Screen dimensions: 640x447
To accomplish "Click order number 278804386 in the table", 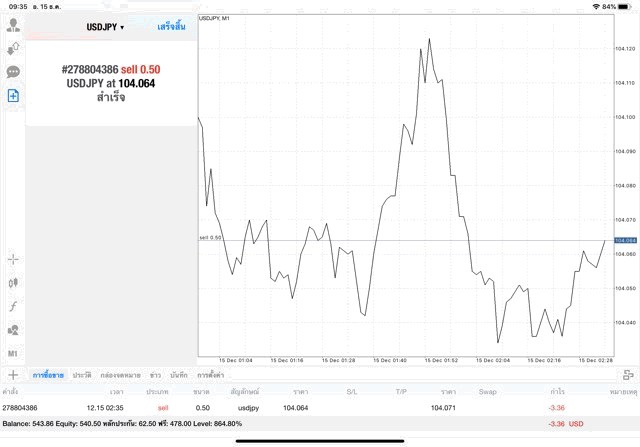I will (20, 408).
